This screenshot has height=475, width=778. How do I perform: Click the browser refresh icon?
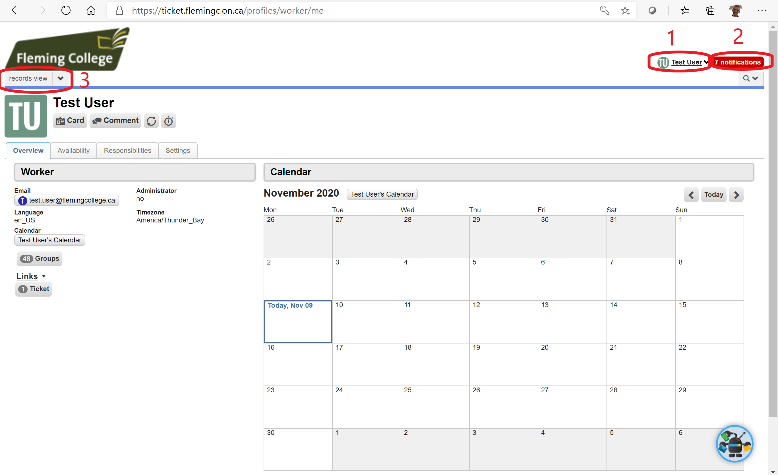[x=66, y=10]
